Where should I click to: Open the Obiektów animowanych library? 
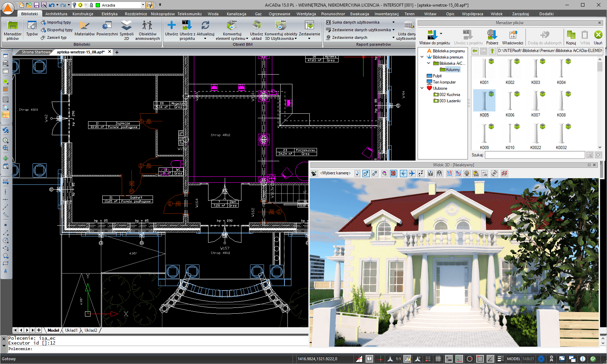coord(147,31)
